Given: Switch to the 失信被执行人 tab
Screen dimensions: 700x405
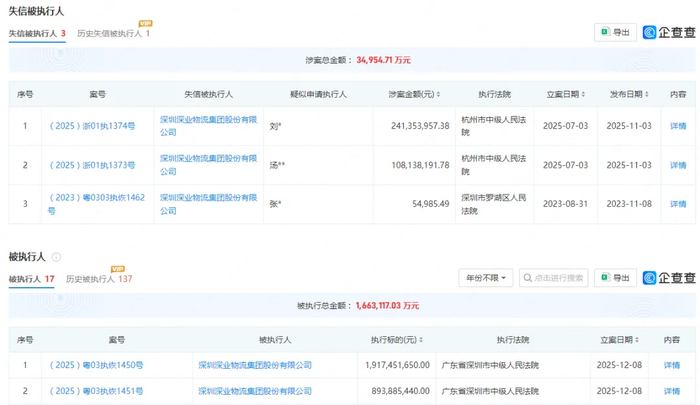Looking at the screenshot, I should pos(37,34).
